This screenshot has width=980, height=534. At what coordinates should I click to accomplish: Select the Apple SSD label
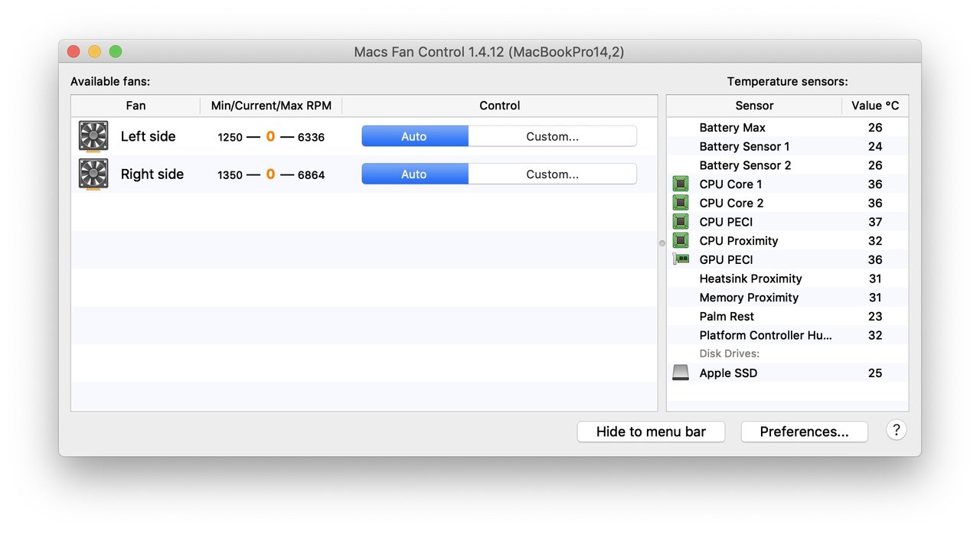click(728, 373)
